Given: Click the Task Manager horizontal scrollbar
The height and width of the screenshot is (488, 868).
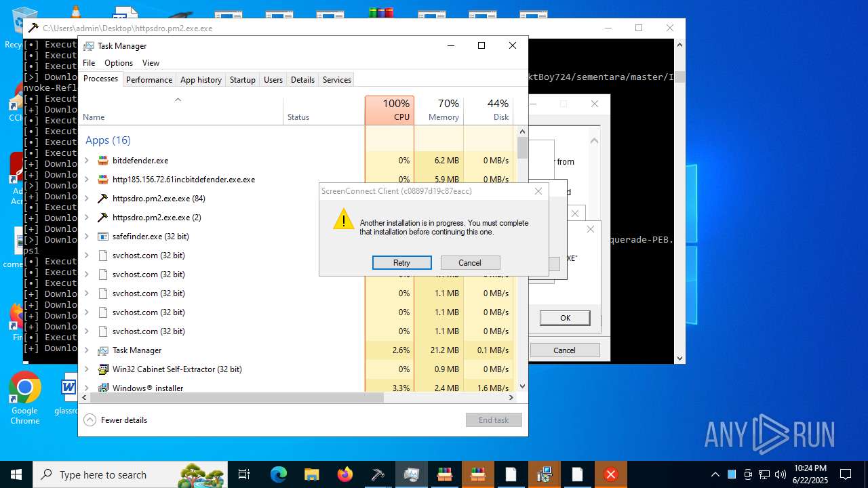Looking at the screenshot, I should coord(237,398).
